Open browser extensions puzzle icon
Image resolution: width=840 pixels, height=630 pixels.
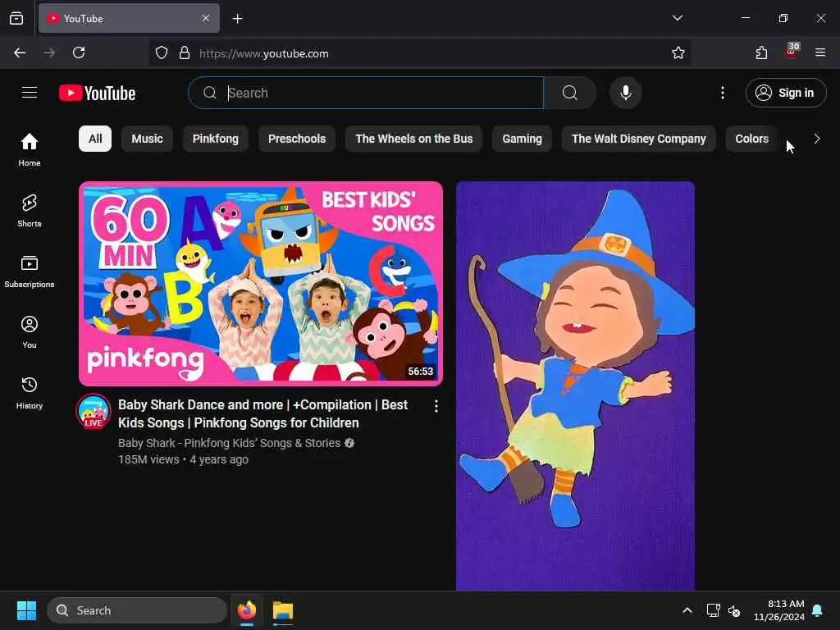click(761, 52)
